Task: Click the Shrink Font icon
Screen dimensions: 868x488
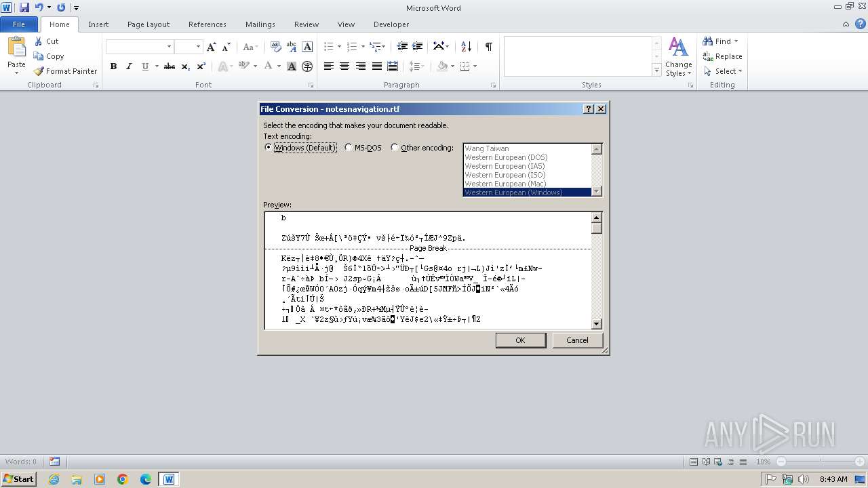Action: [226, 47]
